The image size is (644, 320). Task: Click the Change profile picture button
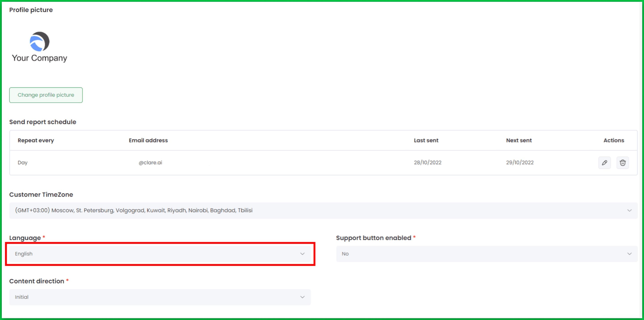pyautogui.click(x=46, y=95)
